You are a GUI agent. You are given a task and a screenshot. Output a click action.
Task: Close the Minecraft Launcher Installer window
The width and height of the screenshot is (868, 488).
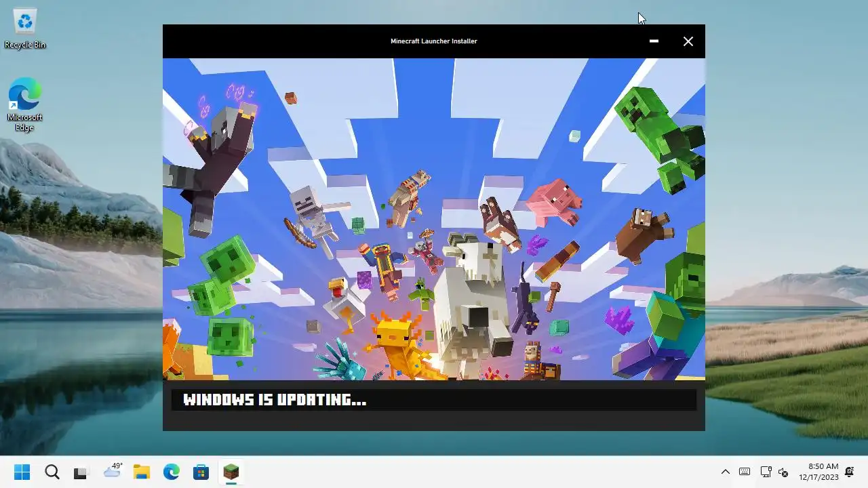688,41
